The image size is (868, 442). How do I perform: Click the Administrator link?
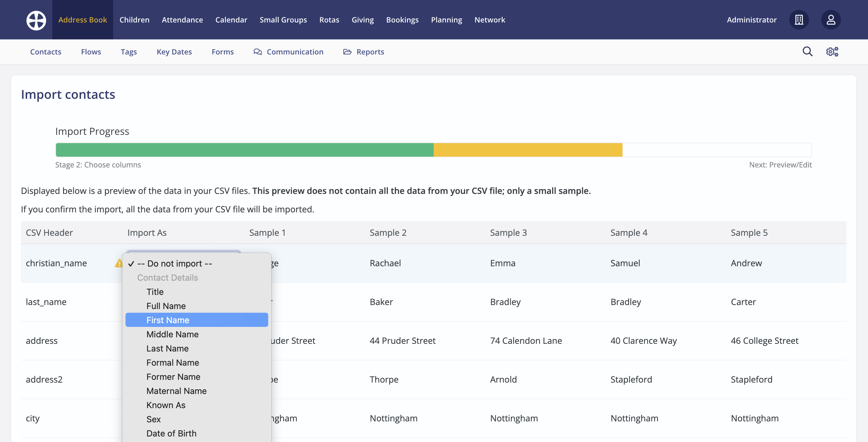click(751, 20)
